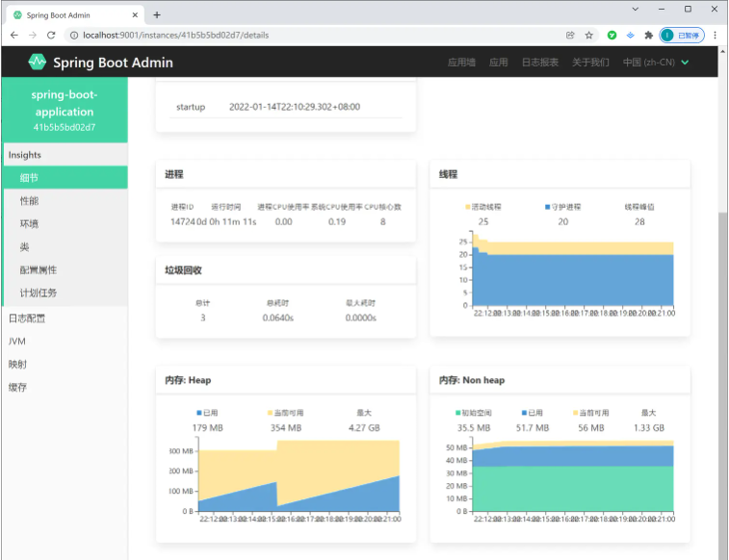Image resolution: width=729 pixels, height=560 pixels.
Task: Open Chrome three-dot menu
Action: pos(716,36)
